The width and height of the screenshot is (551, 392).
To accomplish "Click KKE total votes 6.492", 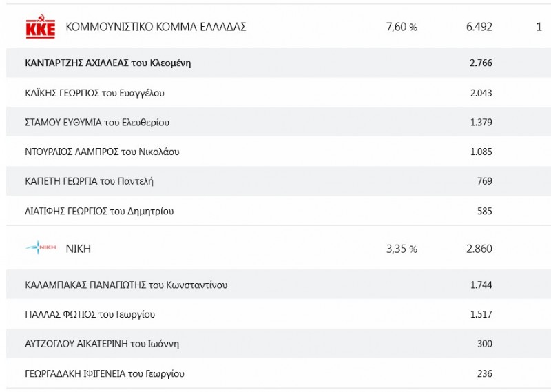I will click(479, 28).
